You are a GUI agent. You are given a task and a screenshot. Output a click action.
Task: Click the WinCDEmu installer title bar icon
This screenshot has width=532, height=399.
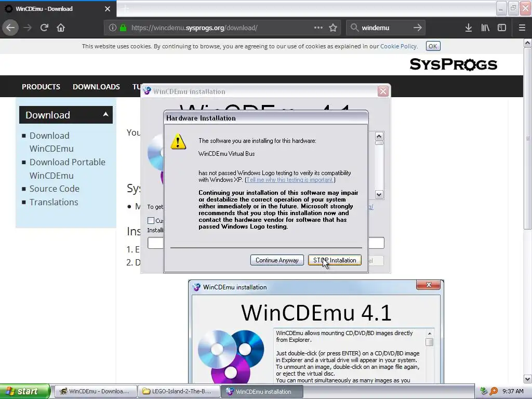[x=147, y=91]
